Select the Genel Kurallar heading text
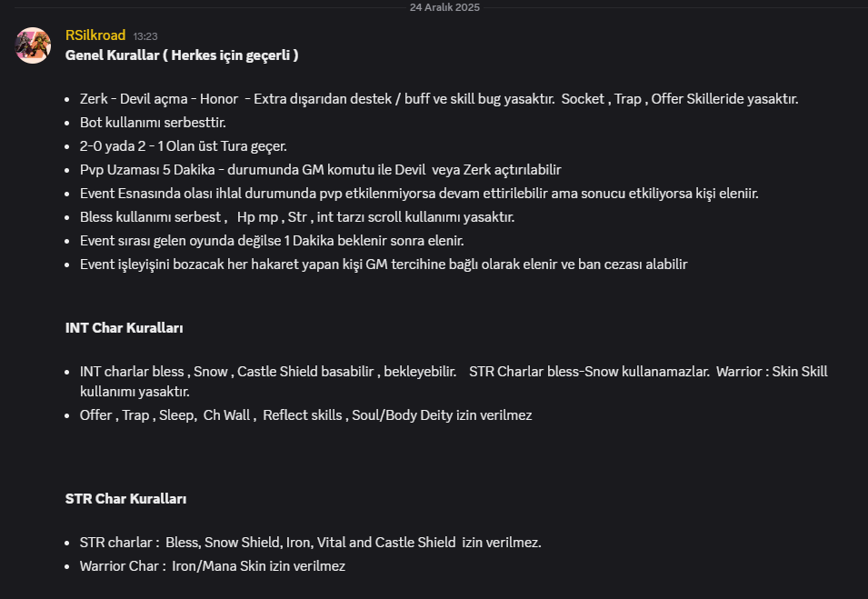The height and width of the screenshot is (599, 868). 182,55
